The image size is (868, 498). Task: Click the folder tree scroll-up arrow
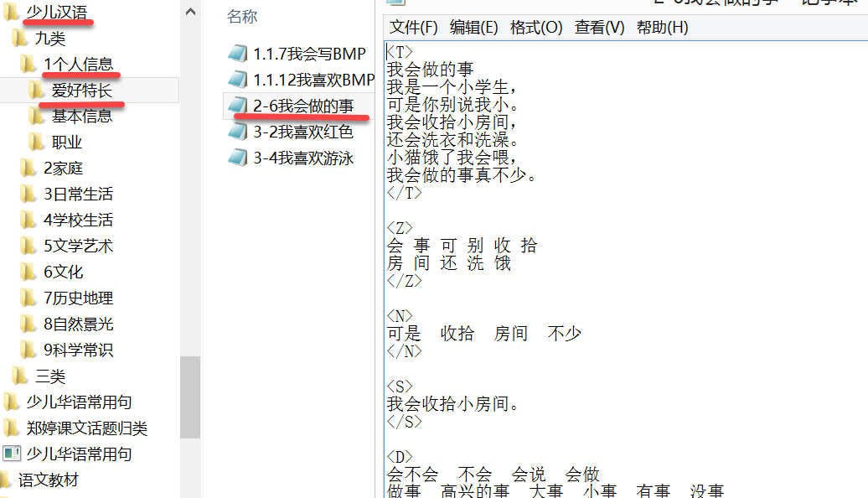[x=190, y=12]
